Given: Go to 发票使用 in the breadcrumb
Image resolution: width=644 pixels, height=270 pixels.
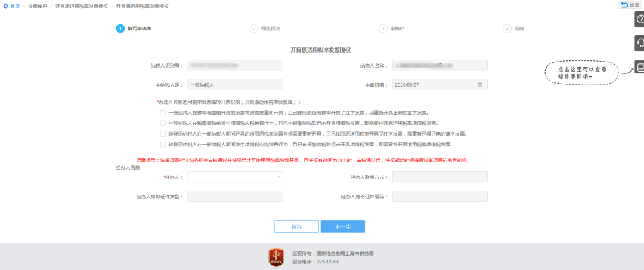Looking at the screenshot, I should pyautogui.click(x=38, y=6).
